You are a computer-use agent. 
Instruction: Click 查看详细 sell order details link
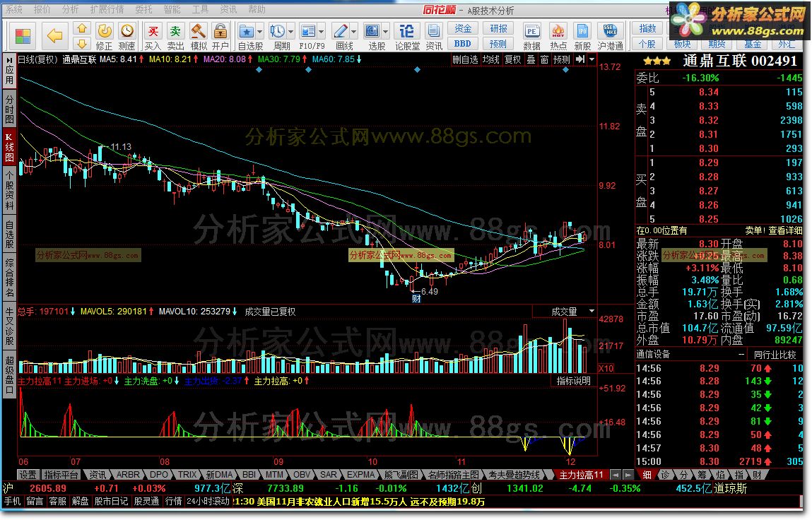point(785,230)
